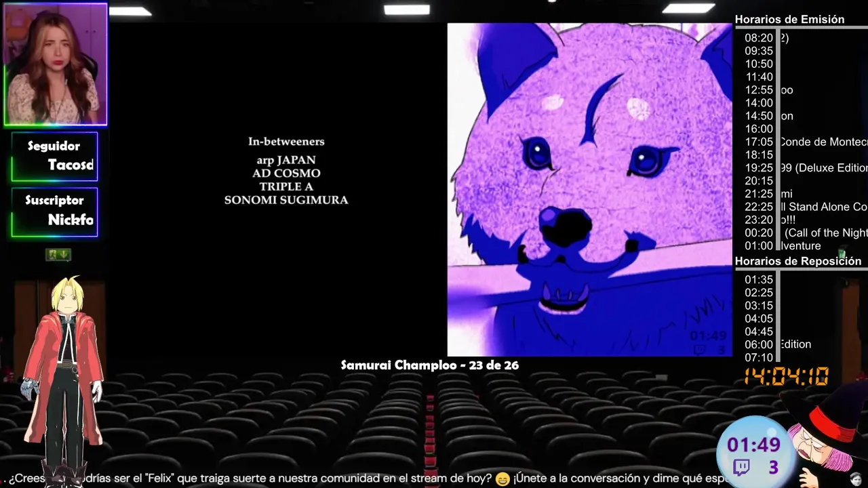The width and height of the screenshot is (868, 488).
Task: Click the latest follower name Tacosd
Action: point(71,165)
